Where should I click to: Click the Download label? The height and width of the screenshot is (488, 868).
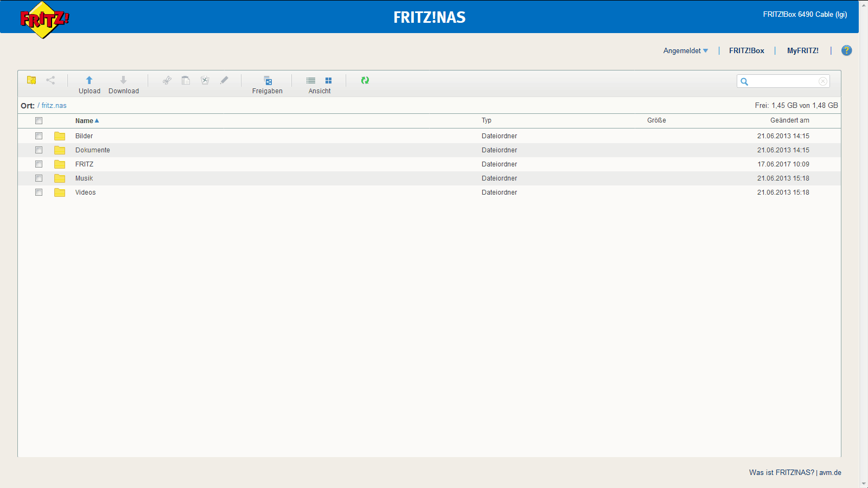124,91
